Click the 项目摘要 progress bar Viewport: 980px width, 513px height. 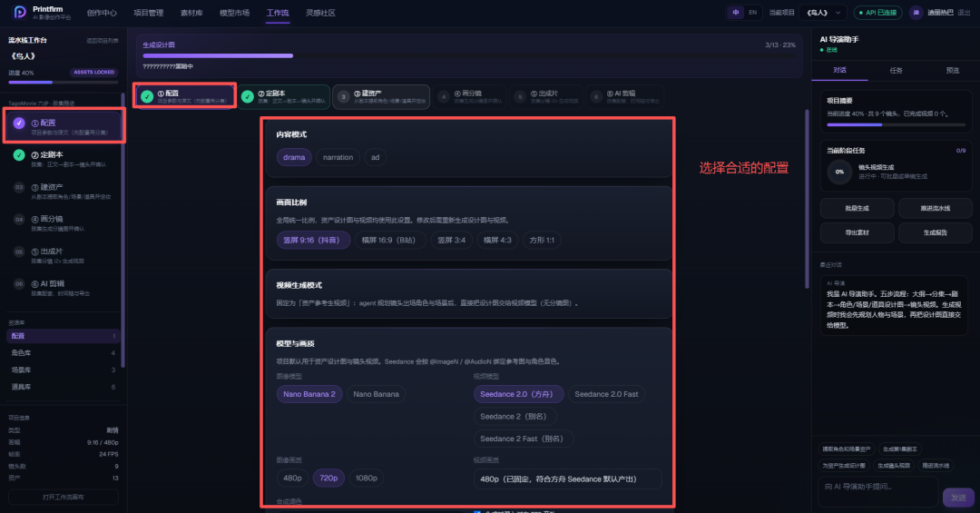897,124
